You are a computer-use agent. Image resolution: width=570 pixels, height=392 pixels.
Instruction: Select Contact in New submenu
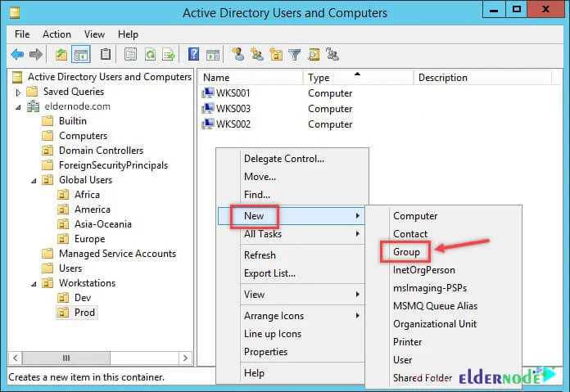410,234
